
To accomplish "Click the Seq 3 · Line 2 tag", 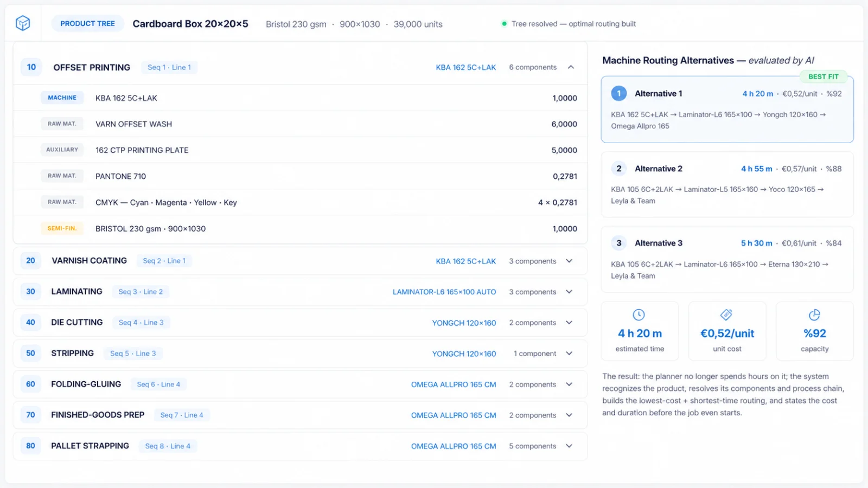I will pyautogui.click(x=141, y=292).
